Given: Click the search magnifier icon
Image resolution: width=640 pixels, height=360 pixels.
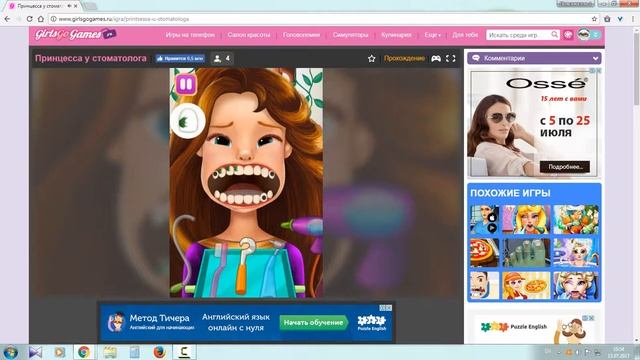Looking at the screenshot, I should tap(554, 35).
